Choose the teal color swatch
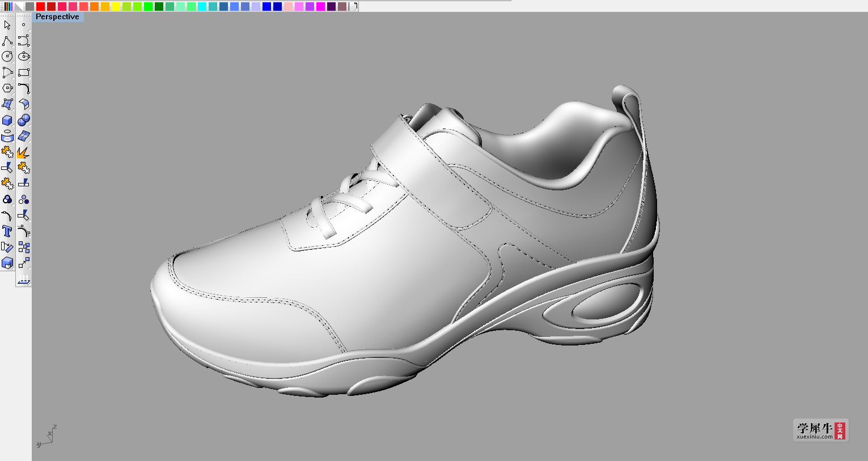Viewport: 868px width, 461px height. point(213,6)
